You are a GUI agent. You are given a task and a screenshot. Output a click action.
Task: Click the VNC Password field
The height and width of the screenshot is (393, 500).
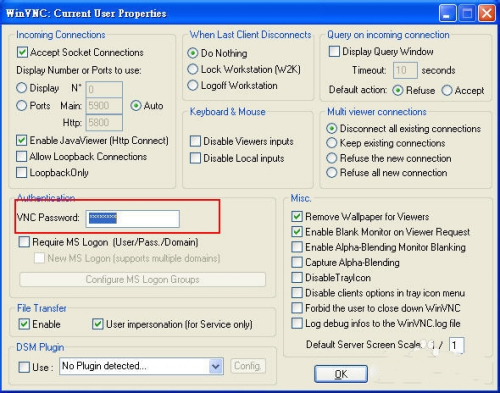click(133, 219)
